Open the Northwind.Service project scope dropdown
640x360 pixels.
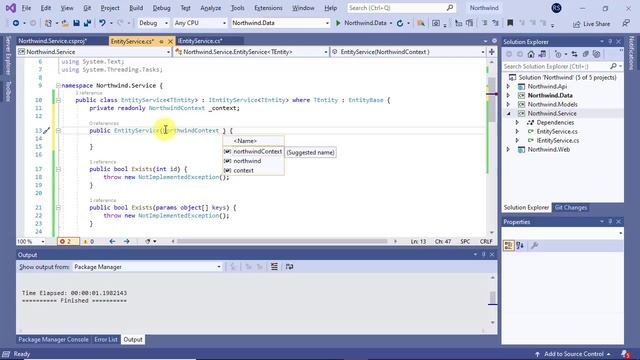[x=94, y=52]
